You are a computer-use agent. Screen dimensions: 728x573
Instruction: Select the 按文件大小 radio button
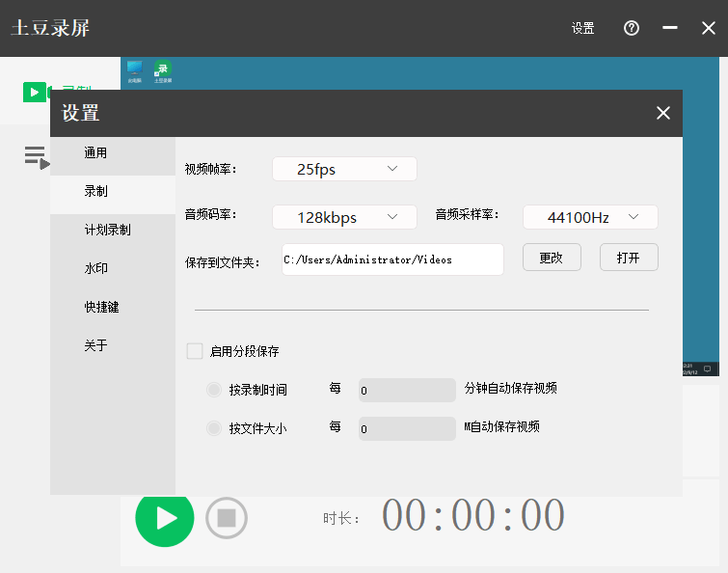[214, 428]
